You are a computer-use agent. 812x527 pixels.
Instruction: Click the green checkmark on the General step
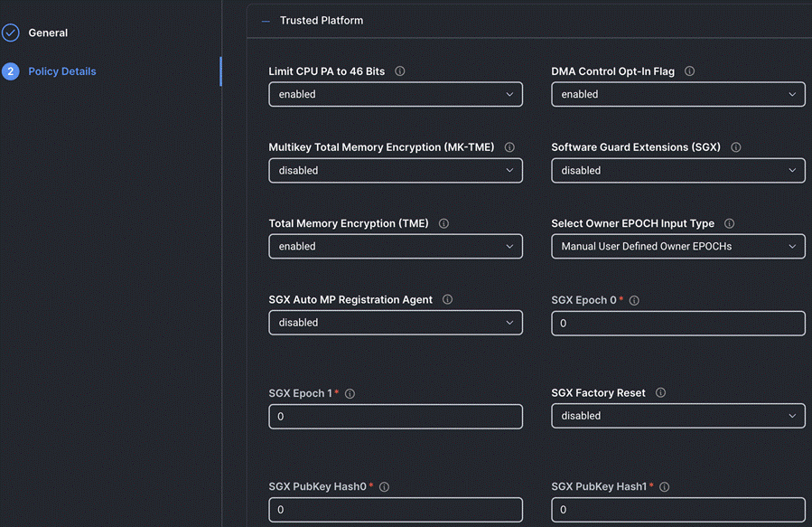coord(11,32)
